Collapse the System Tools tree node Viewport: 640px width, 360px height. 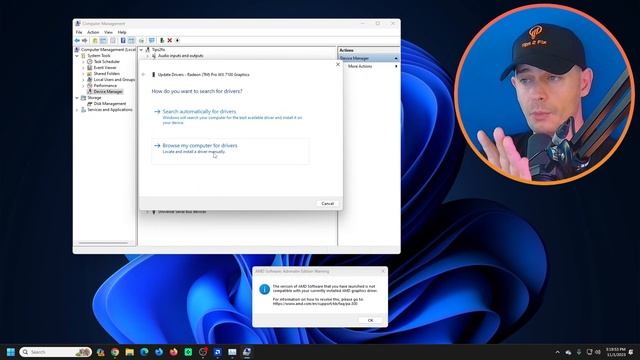(x=77, y=56)
